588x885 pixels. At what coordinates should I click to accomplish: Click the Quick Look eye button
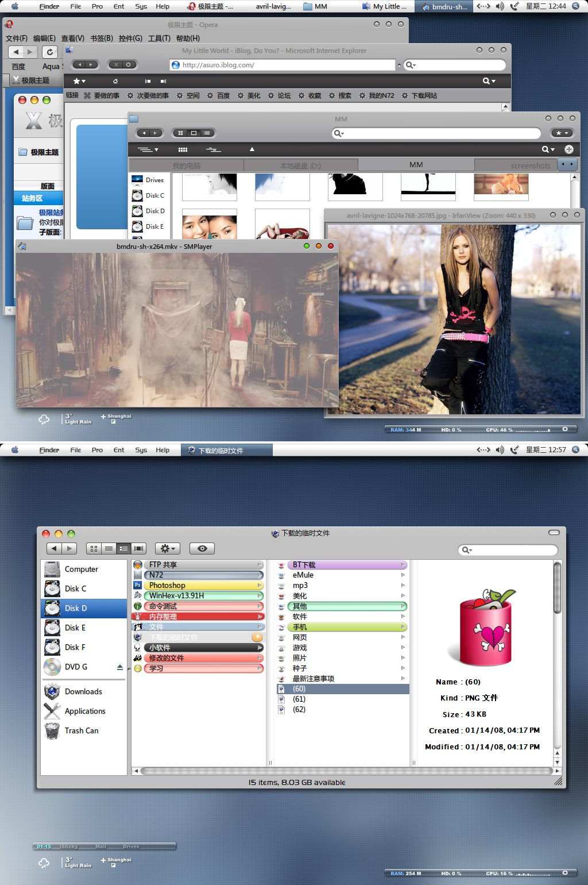202,548
